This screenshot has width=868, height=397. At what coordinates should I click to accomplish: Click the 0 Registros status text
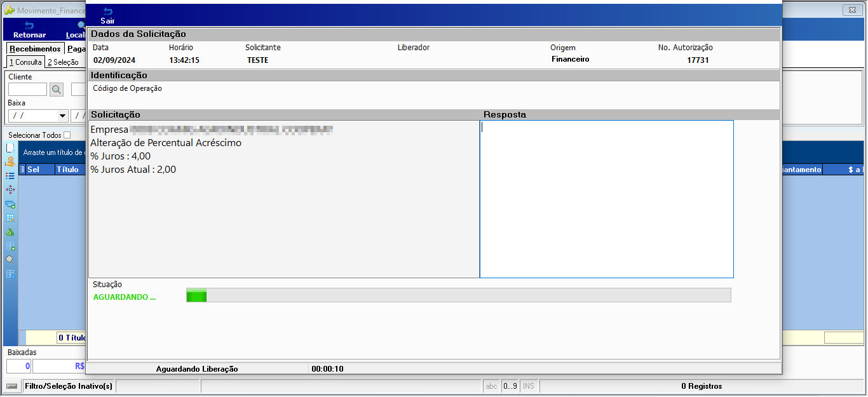pyautogui.click(x=702, y=386)
